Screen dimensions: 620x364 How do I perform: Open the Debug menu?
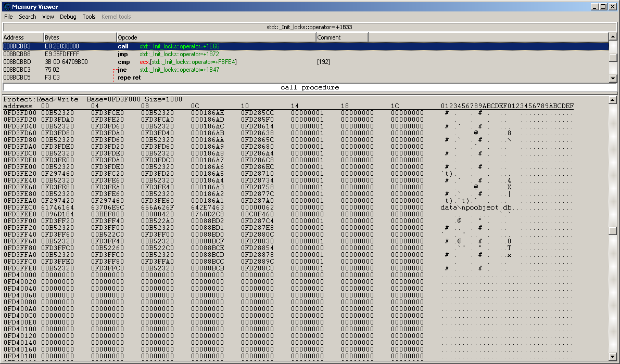(68, 17)
